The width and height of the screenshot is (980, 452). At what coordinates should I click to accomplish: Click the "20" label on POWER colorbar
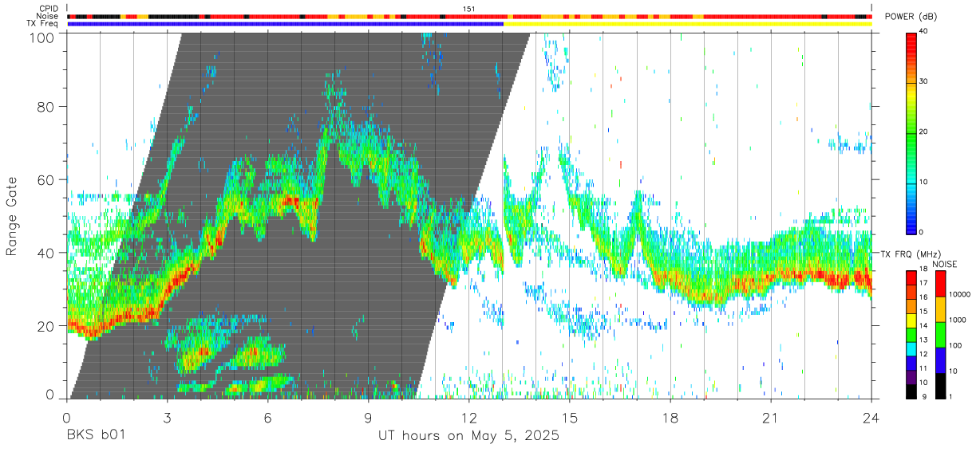click(x=924, y=132)
